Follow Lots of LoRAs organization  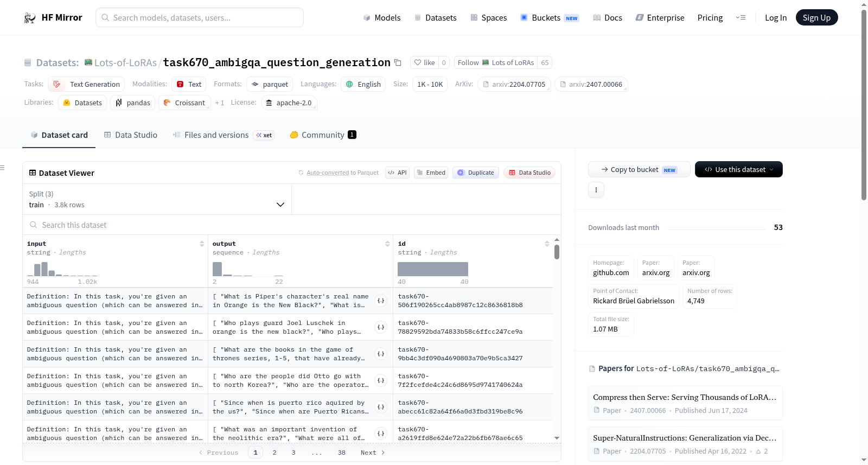tap(496, 62)
